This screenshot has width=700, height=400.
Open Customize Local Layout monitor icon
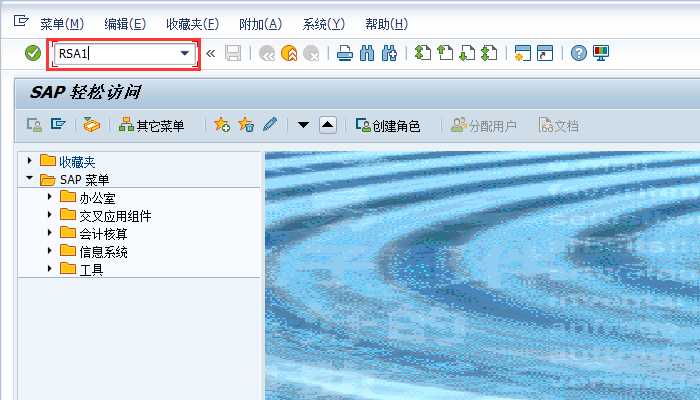click(601, 54)
